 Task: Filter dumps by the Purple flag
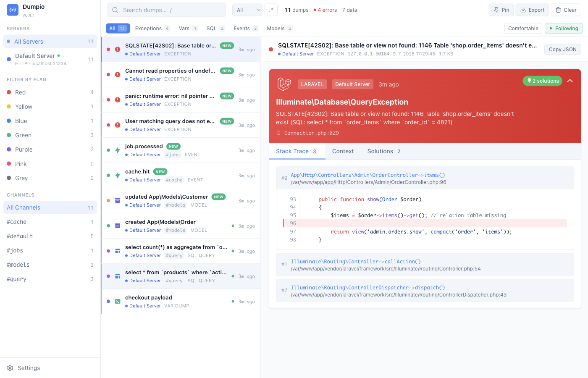pos(50,150)
